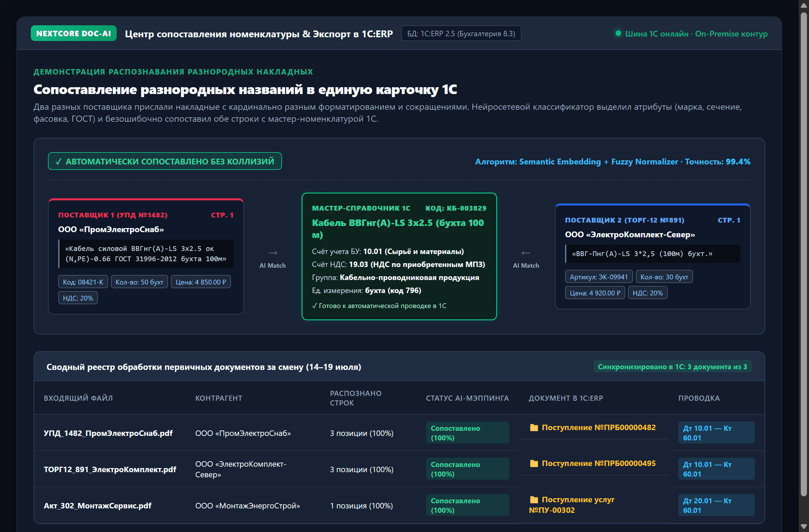
Task: Click the ПРОВОДКА column header
Action: point(699,398)
